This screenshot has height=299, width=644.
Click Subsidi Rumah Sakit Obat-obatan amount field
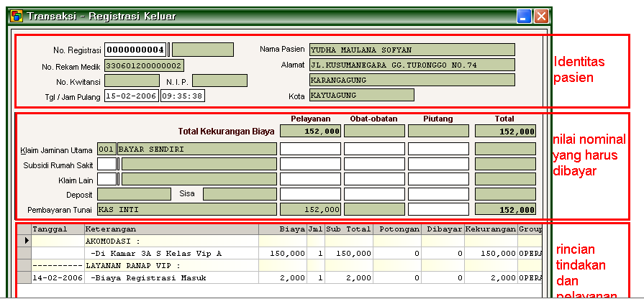click(375, 164)
